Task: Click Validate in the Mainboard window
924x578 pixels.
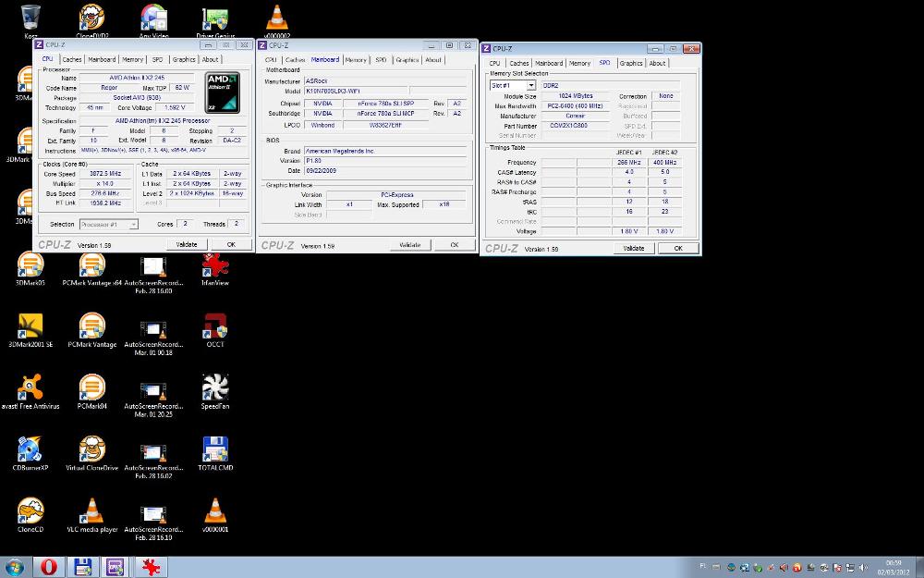Action: (x=409, y=245)
